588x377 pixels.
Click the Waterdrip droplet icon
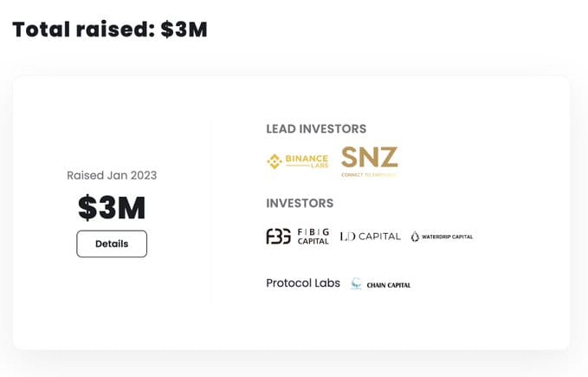pos(415,237)
